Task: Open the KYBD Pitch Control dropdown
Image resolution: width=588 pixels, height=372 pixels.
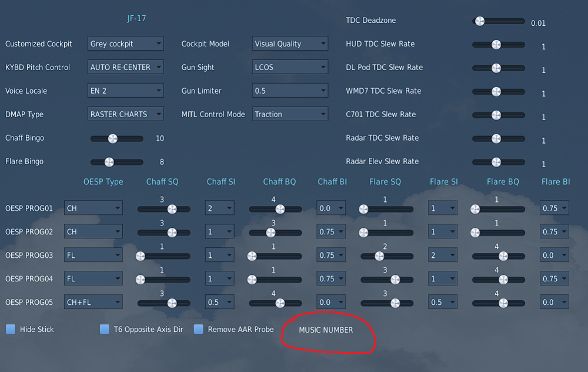Action: click(126, 67)
